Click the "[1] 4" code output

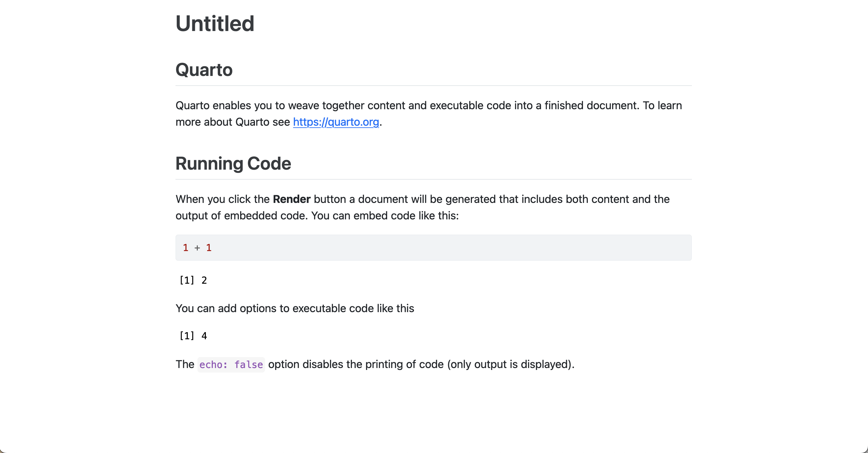[x=193, y=336]
